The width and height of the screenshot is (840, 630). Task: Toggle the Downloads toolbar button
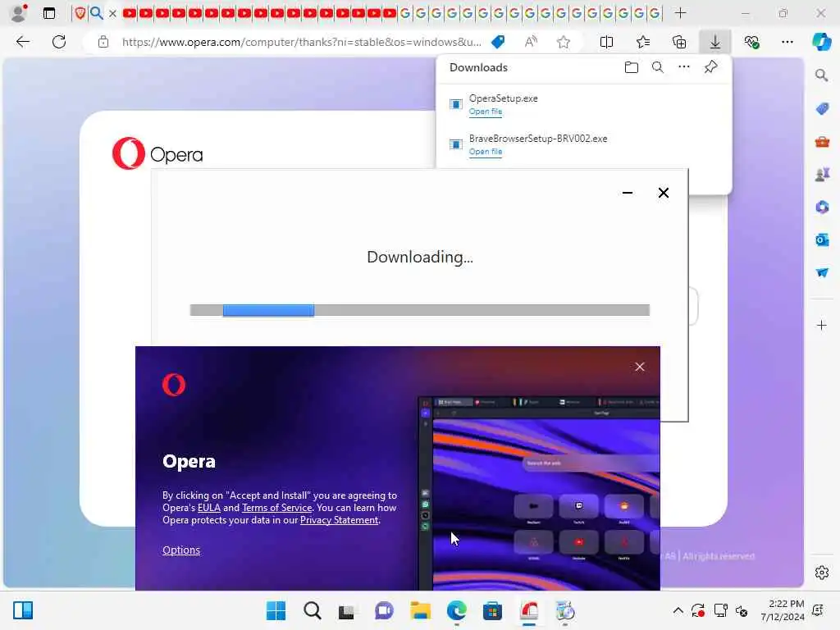coord(715,42)
